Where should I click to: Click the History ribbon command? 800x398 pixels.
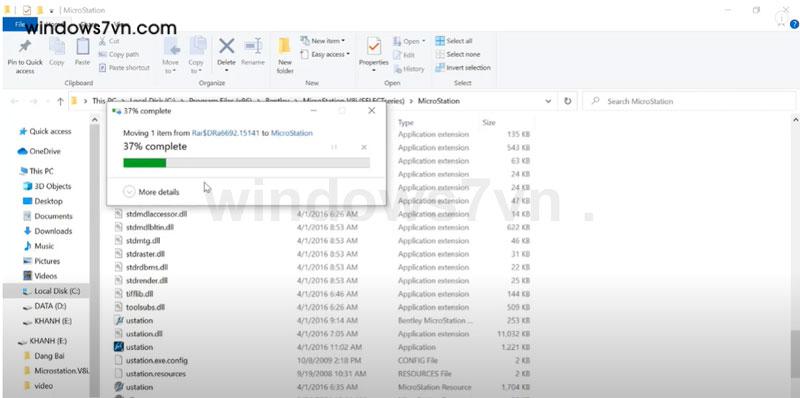tap(409, 68)
